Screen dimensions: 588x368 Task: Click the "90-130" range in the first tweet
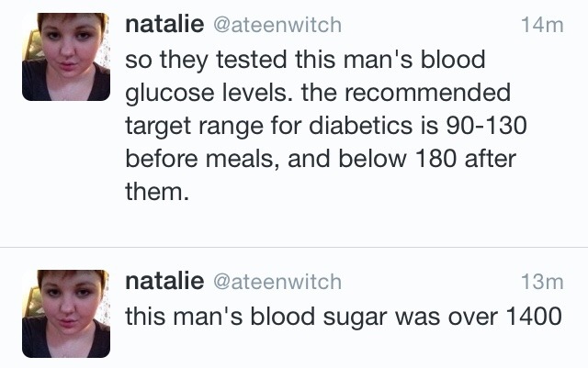481,128
